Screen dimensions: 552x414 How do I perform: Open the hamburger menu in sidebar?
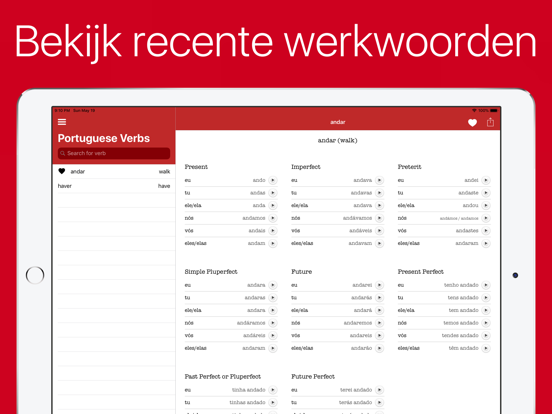(62, 122)
